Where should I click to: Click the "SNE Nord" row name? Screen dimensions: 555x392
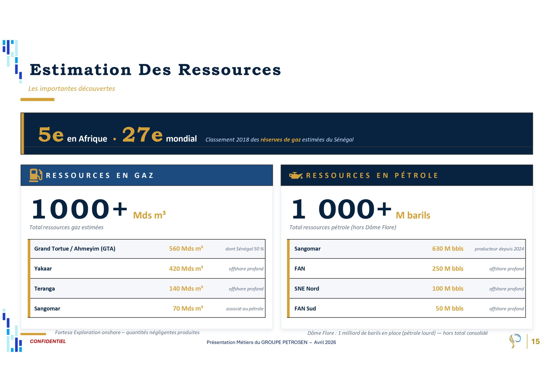[x=307, y=289]
